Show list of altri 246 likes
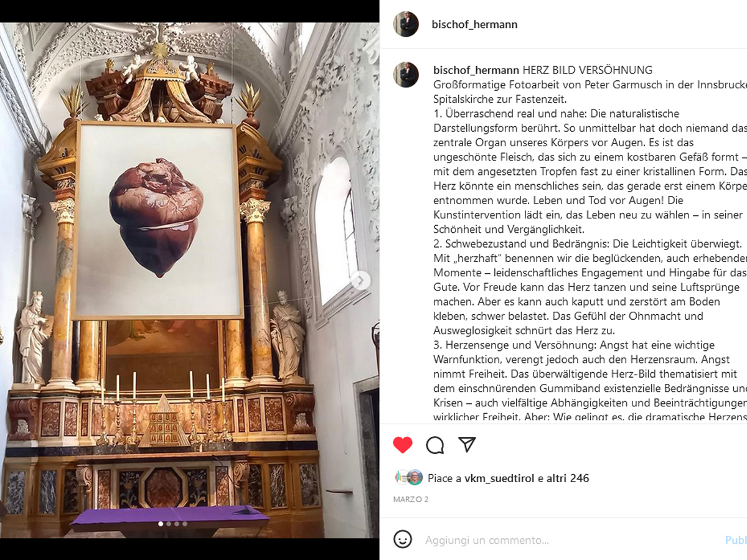This screenshot has width=747, height=560. pyautogui.click(x=568, y=478)
